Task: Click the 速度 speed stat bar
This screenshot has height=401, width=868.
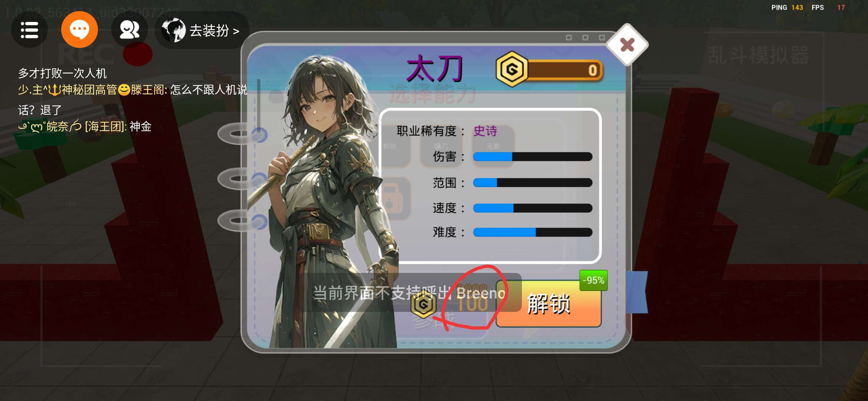Action: [x=533, y=208]
